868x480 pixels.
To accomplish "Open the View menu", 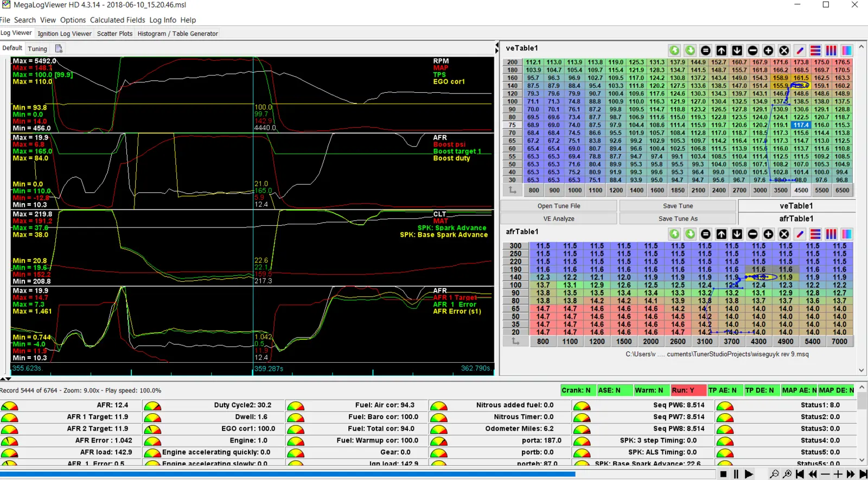I will 48,20.
